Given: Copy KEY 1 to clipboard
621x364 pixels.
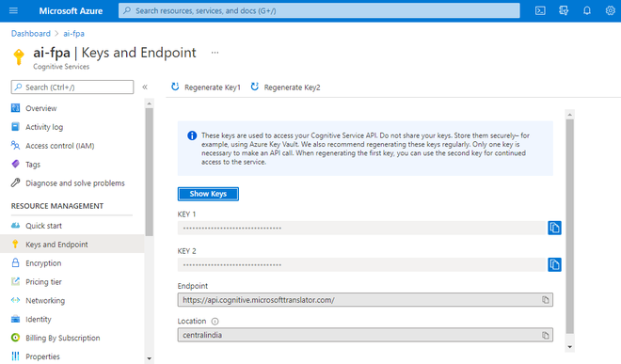Looking at the screenshot, I should 554,228.
